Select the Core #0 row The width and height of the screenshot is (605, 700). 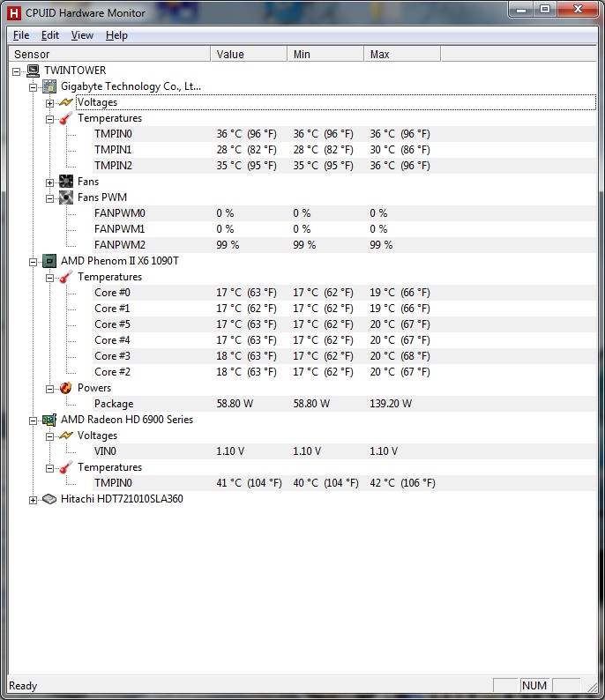click(x=344, y=293)
